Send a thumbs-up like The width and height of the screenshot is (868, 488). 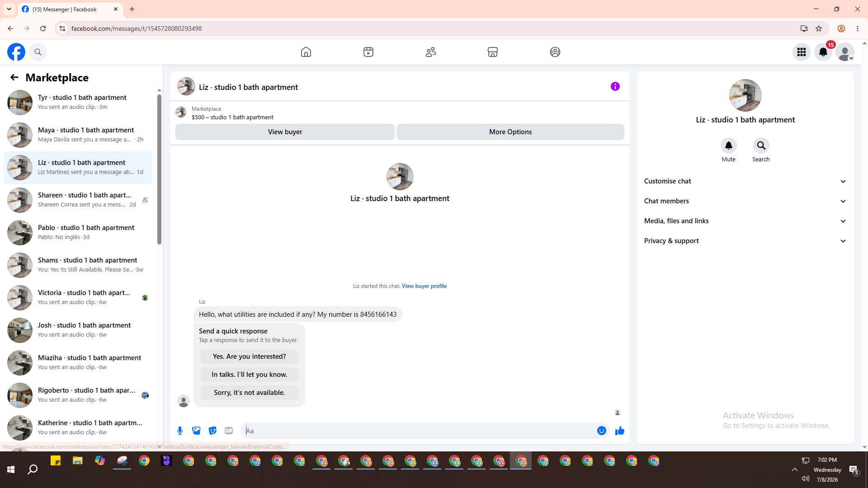620,431
